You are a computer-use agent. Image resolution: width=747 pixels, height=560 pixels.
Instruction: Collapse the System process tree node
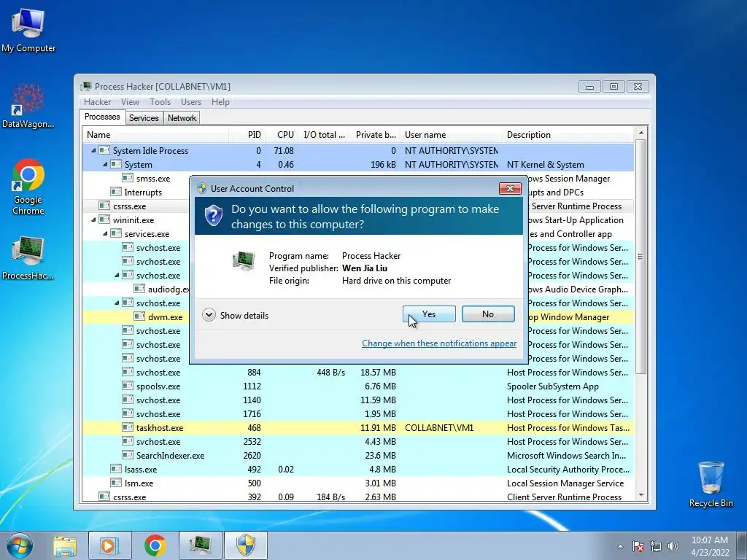click(x=105, y=164)
